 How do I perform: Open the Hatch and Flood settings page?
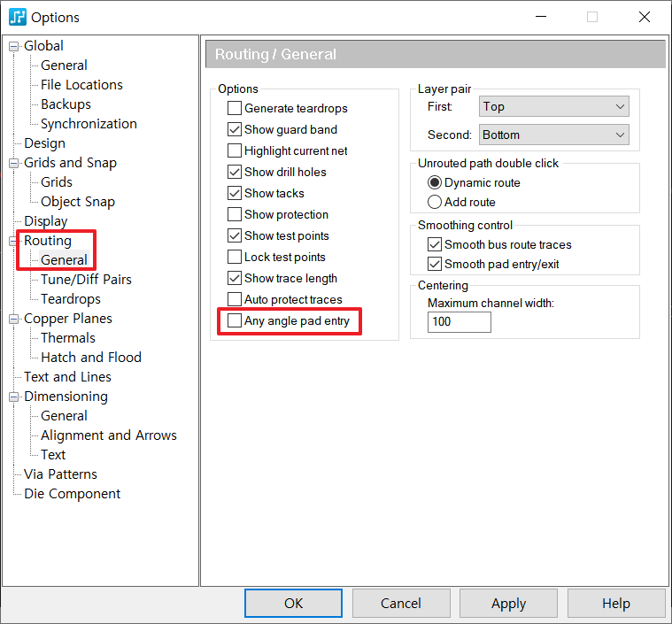click(90, 358)
